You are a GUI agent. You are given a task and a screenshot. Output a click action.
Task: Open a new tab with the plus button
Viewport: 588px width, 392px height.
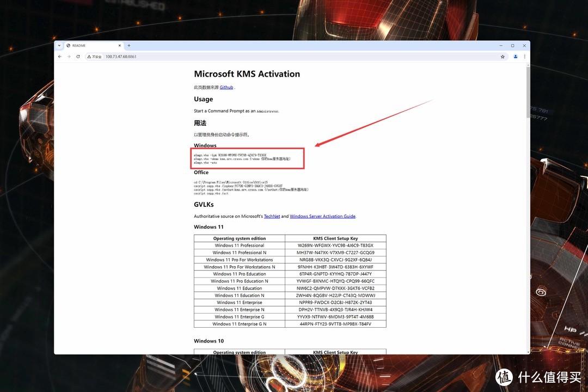tap(129, 46)
